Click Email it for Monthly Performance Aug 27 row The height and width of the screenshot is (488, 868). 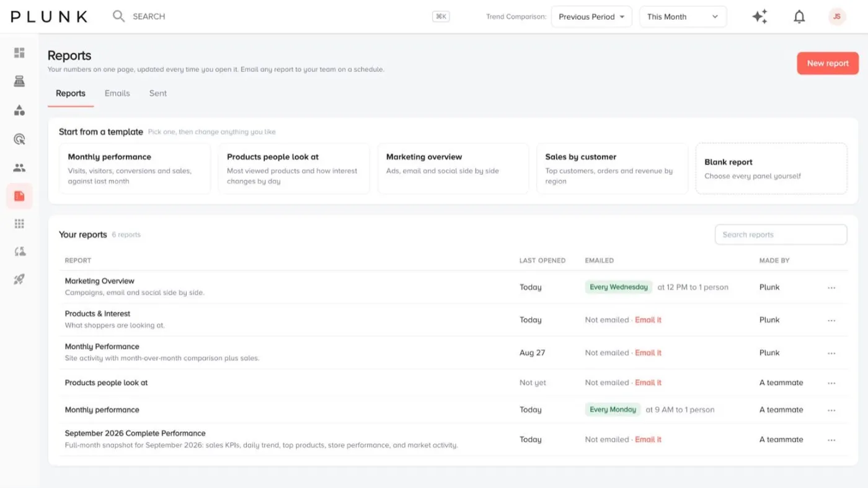[648, 353]
